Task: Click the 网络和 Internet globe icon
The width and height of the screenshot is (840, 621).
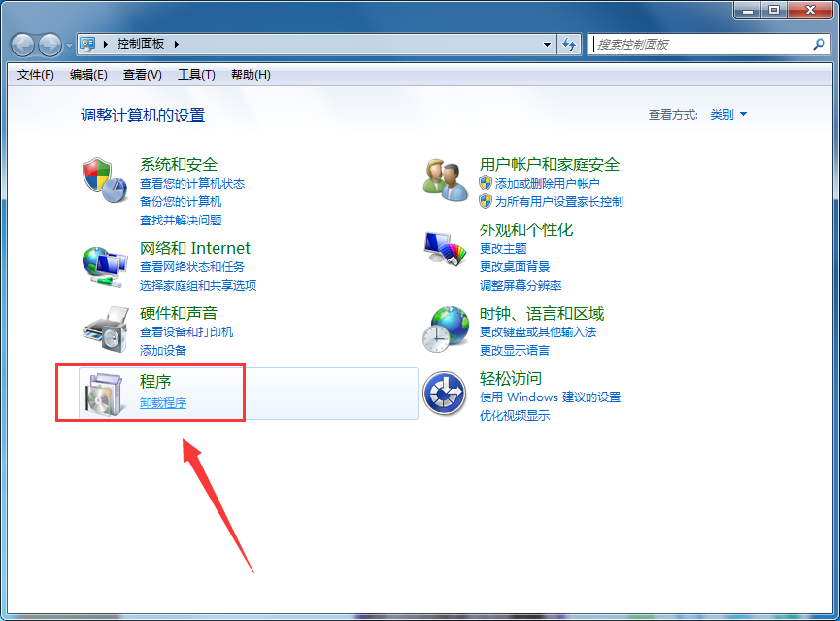Action: point(103,264)
